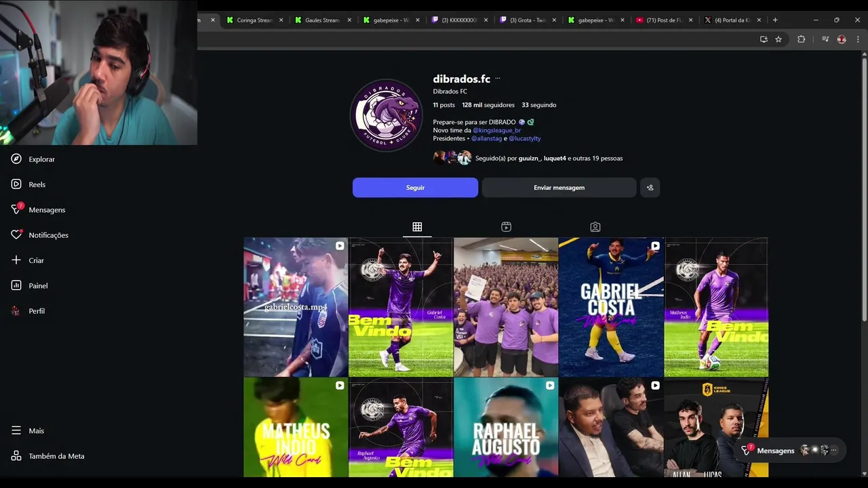Open the Kings League Allan Lucas post
The height and width of the screenshot is (488, 868).
click(x=716, y=428)
